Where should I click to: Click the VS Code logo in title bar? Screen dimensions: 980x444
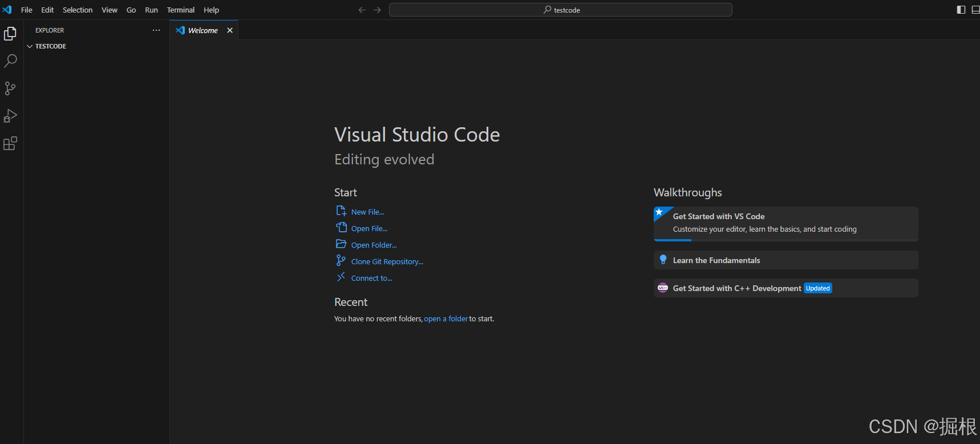pos(7,10)
